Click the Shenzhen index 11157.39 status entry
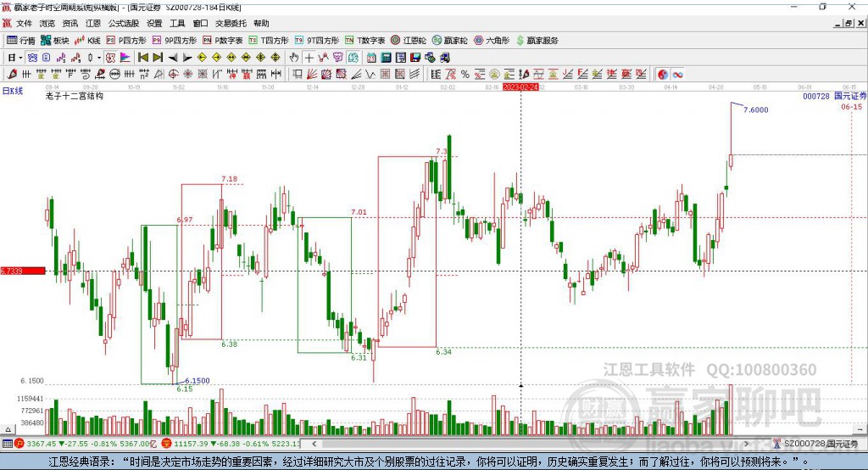The image size is (868, 470). click(231, 444)
